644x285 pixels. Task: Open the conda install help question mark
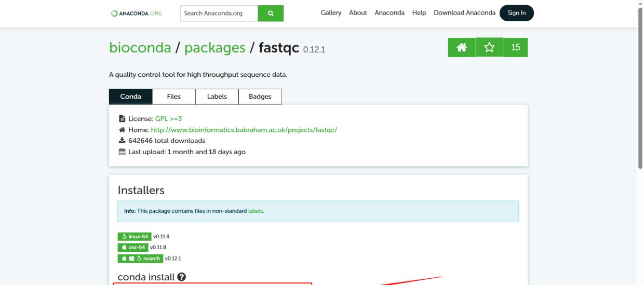[x=181, y=277]
